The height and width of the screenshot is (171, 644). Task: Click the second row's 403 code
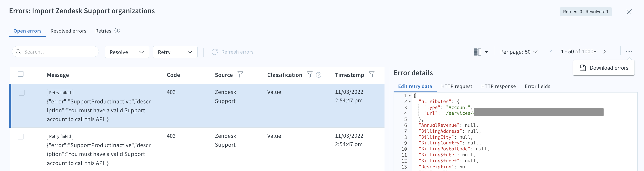[171, 136]
